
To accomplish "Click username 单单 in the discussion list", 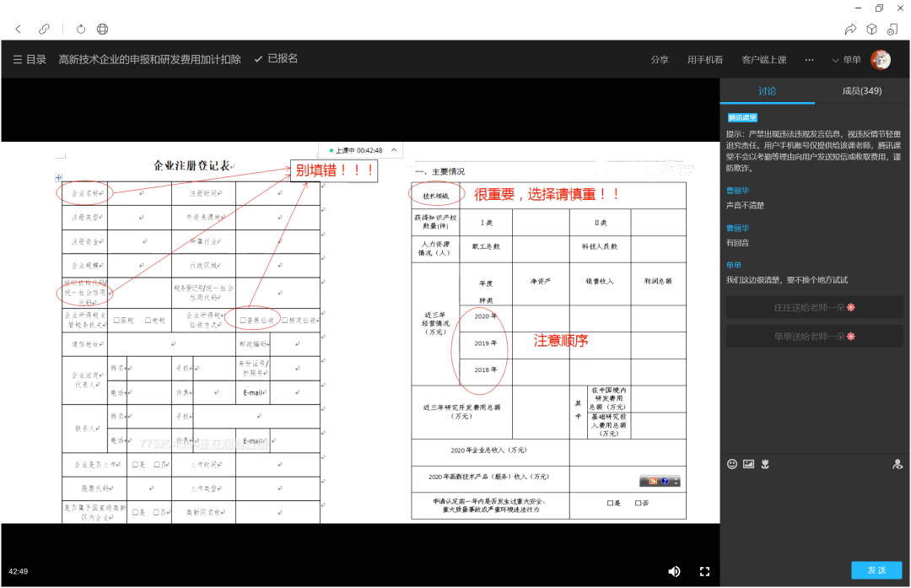I will (734, 265).
